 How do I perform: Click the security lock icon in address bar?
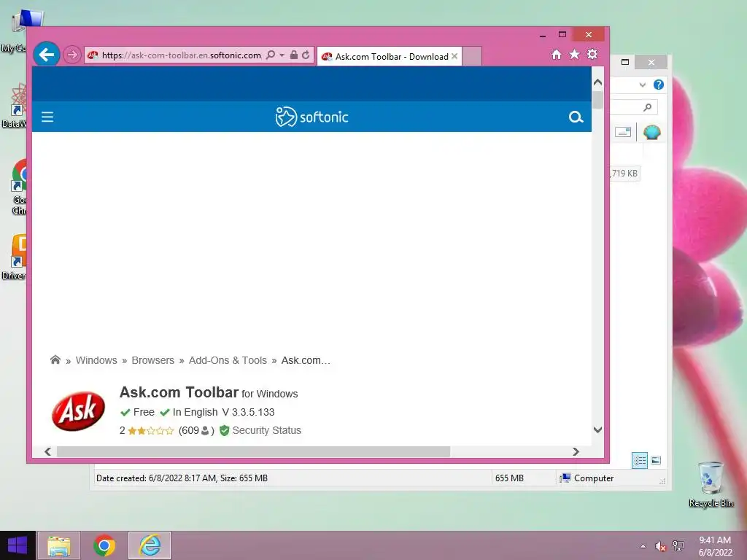[x=294, y=55]
